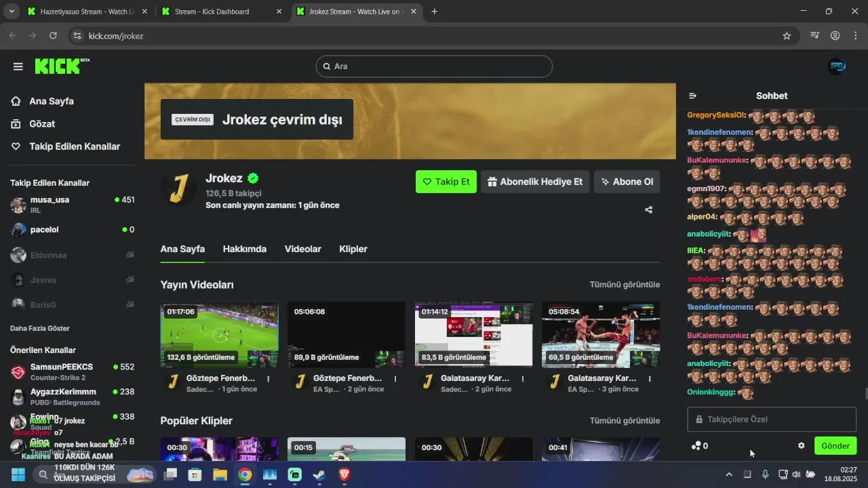Image resolution: width=868 pixels, height=488 pixels.
Task: Show hidden system tray icons
Action: 729,474
